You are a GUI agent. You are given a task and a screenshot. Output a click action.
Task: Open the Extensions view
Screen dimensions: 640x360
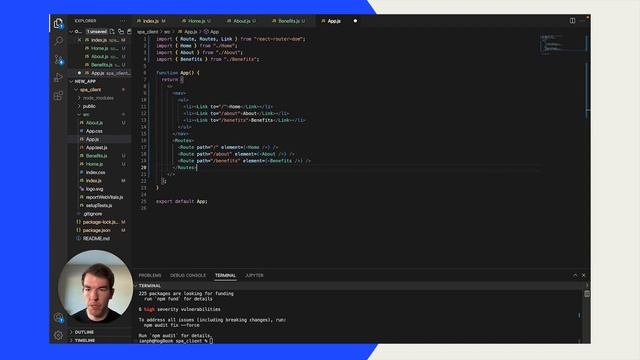click(58, 96)
